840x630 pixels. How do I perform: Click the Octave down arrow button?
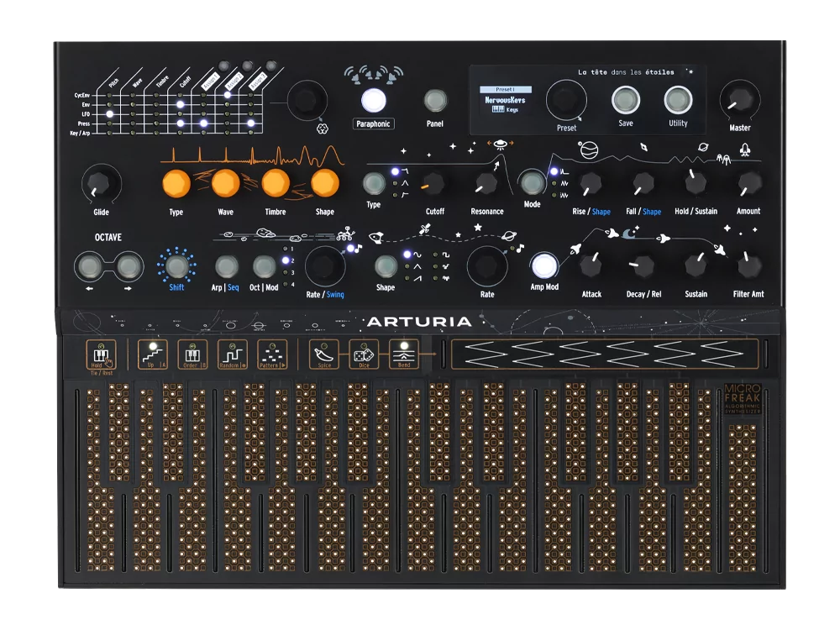point(90,266)
